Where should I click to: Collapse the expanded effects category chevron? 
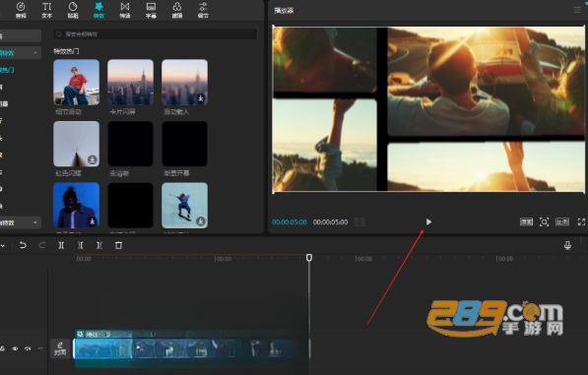[x=35, y=53]
